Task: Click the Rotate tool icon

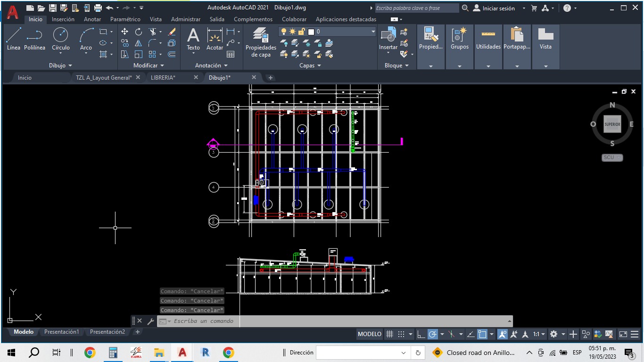Action: point(139,32)
